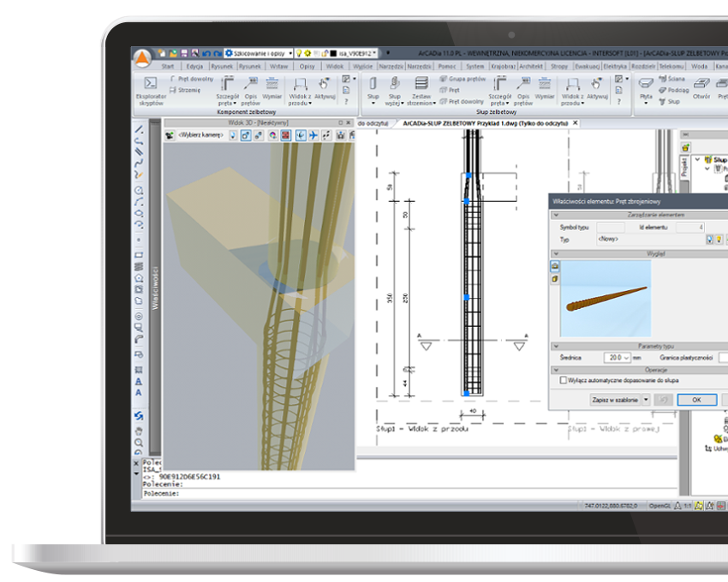Screen dimensions: 728x582
Task: Toggle the airplane fly mode in Widok 3D
Action: [313, 135]
